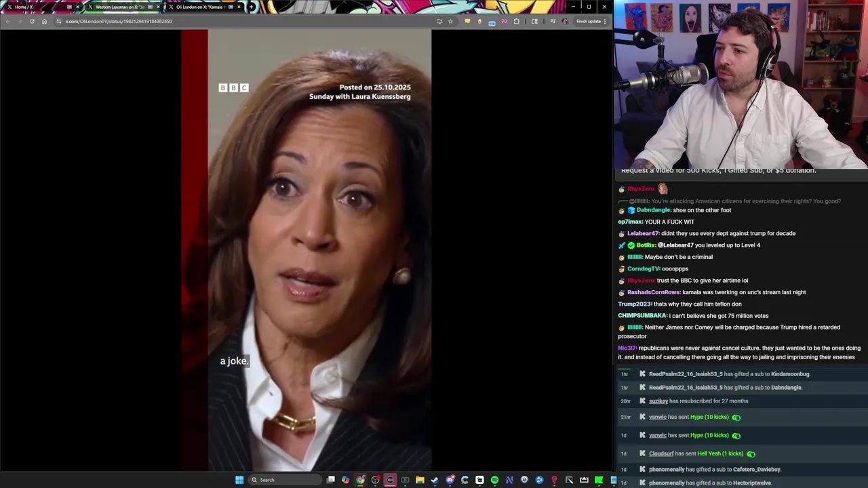
Task: Click chat username BotRix
Action: (x=646, y=245)
